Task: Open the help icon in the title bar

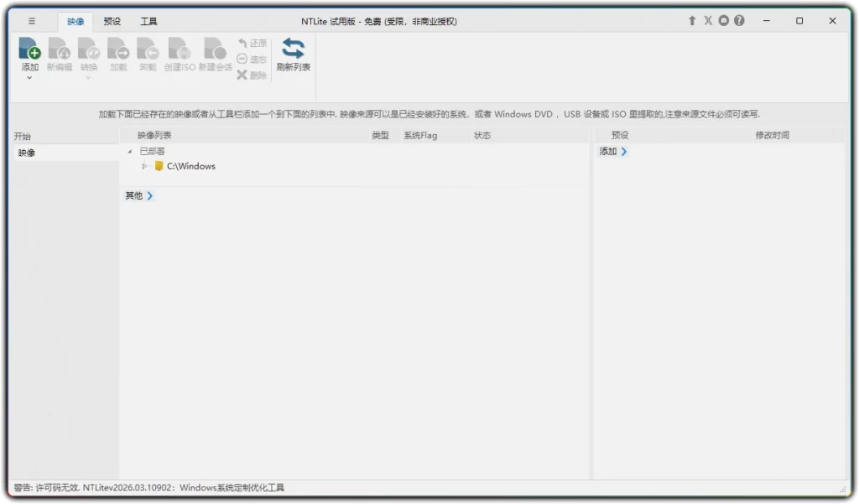Action: coord(738,20)
